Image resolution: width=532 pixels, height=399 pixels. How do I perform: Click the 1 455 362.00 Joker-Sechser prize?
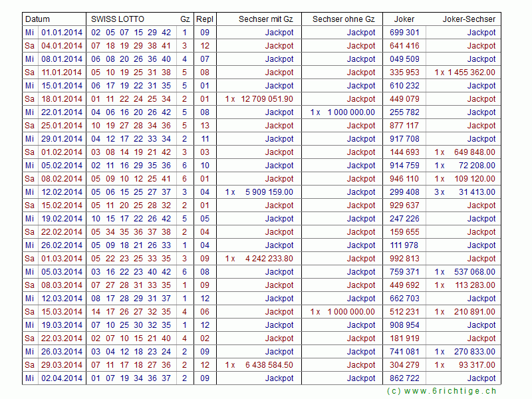471,72
